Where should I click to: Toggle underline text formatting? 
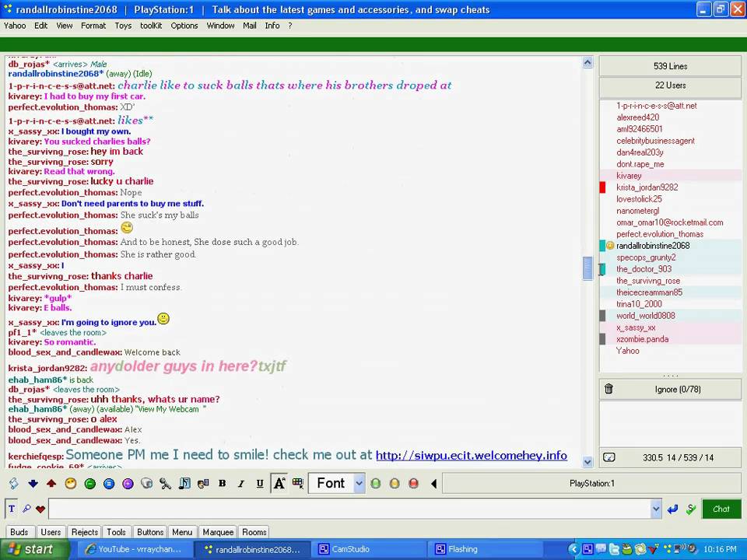tap(260, 483)
